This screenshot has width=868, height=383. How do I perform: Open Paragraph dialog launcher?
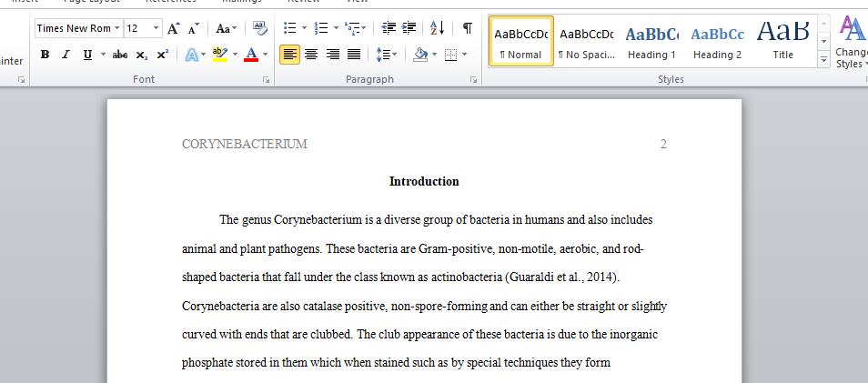tap(473, 80)
